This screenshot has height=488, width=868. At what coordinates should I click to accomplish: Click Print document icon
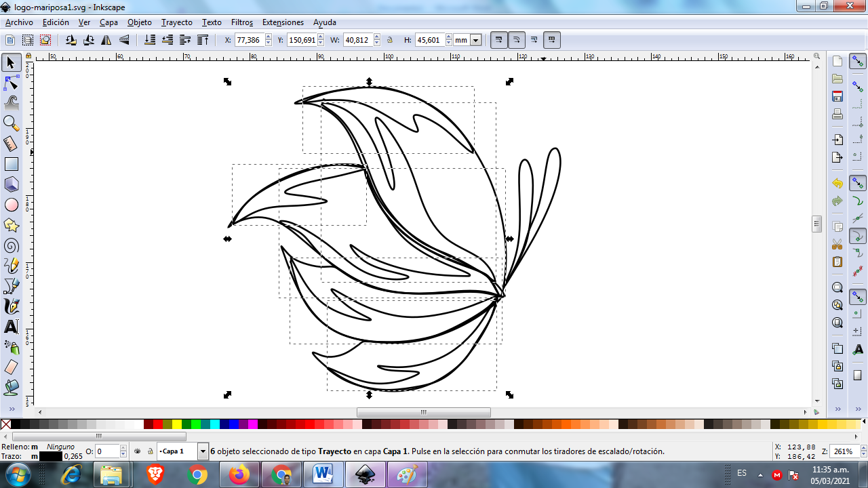(837, 114)
